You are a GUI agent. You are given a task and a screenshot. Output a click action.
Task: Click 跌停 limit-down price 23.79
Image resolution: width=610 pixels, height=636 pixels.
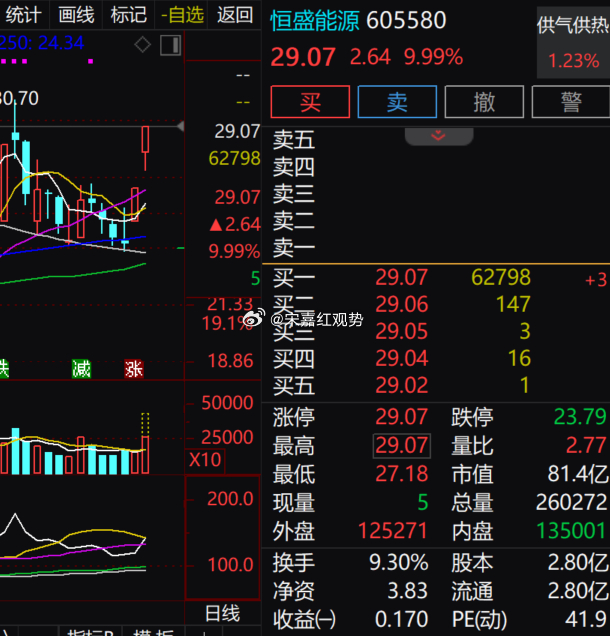pos(580,417)
